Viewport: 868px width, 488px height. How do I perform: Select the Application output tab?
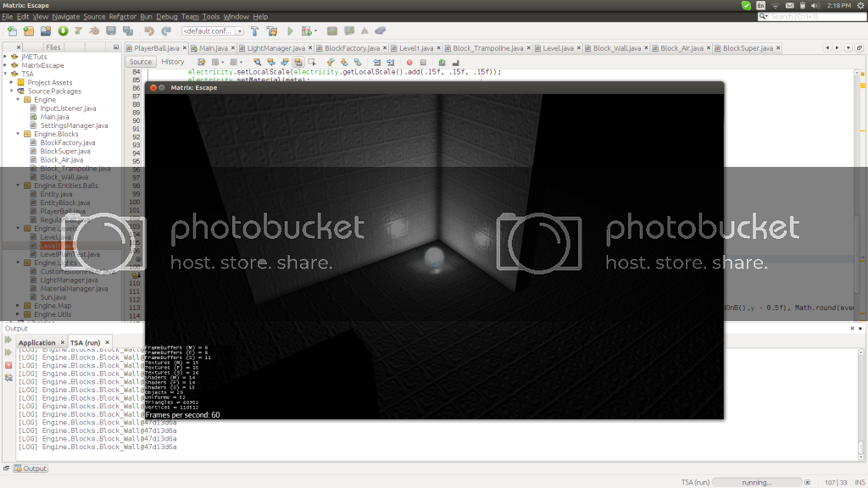36,343
